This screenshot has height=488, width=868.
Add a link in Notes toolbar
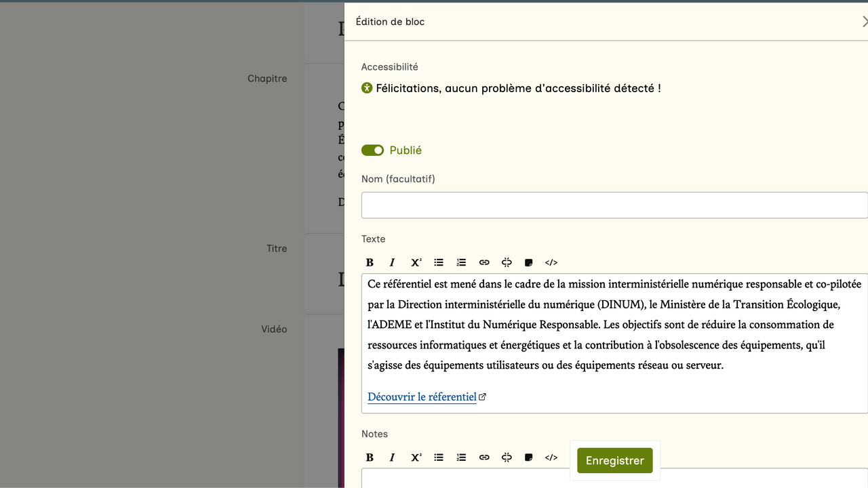[x=484, y=457]
